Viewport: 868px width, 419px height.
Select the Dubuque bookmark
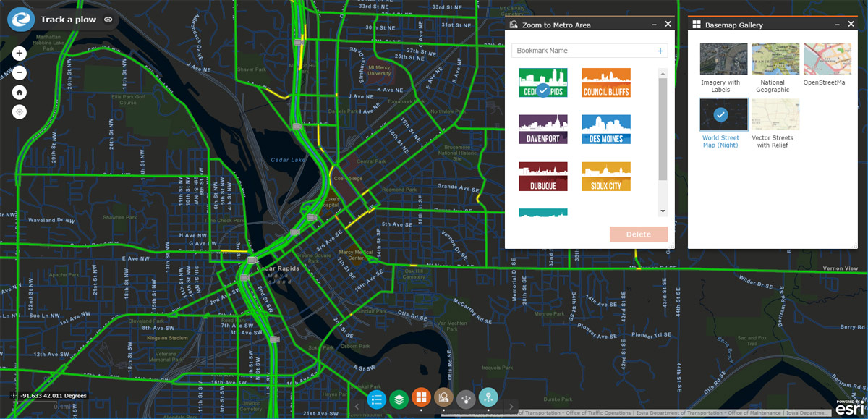[x=543, y=176]
